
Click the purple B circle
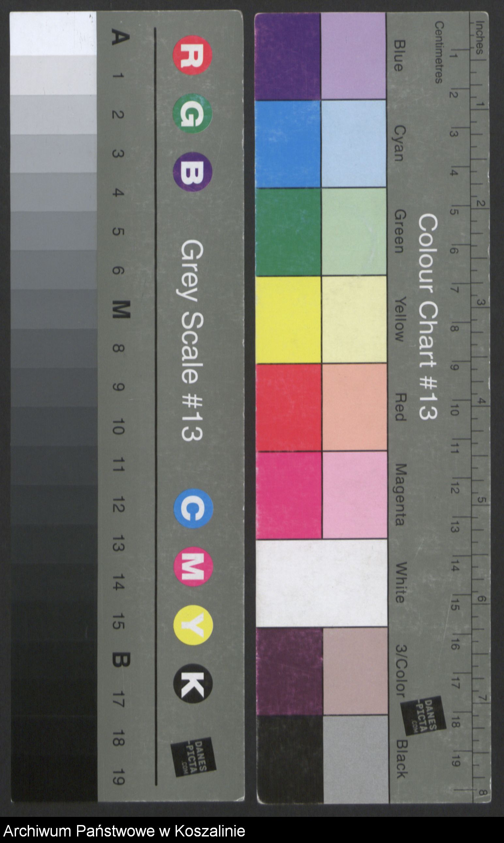click(193, 172)
